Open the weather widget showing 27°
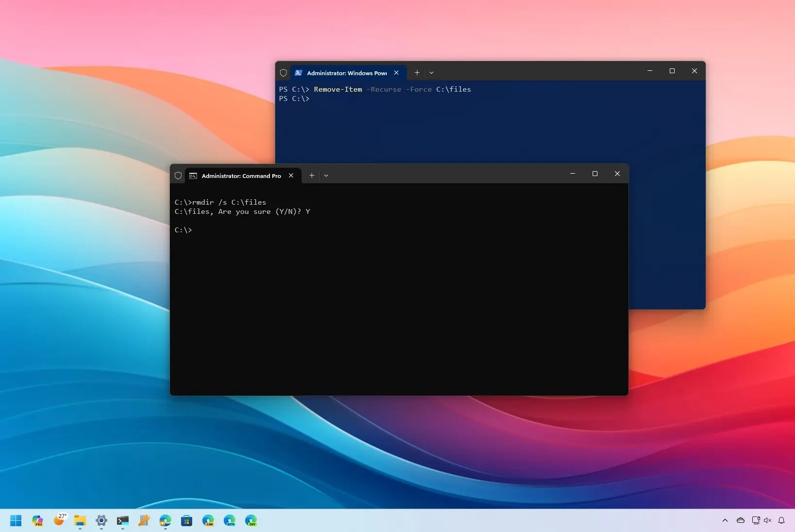This screenshot has width=795, height=532. 59,521
